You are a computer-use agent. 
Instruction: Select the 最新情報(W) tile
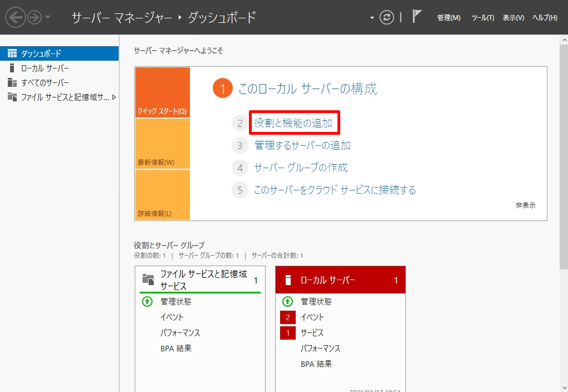162,144
